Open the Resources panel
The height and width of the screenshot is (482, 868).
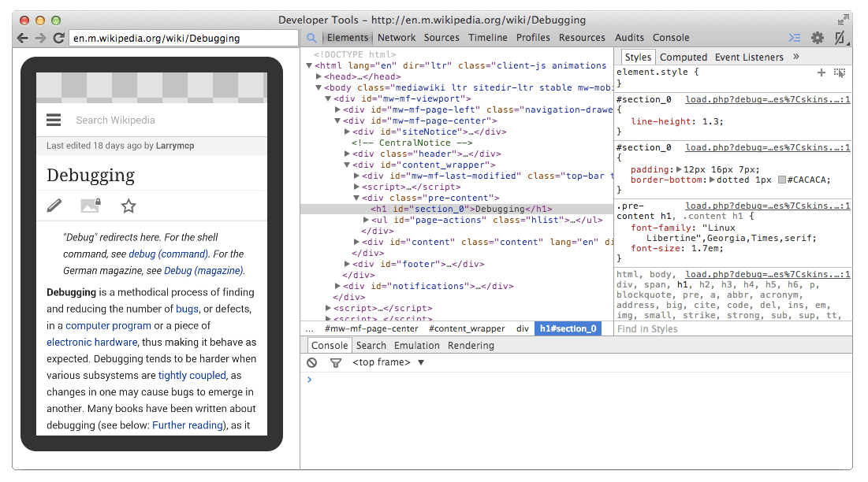click(582, 38)
